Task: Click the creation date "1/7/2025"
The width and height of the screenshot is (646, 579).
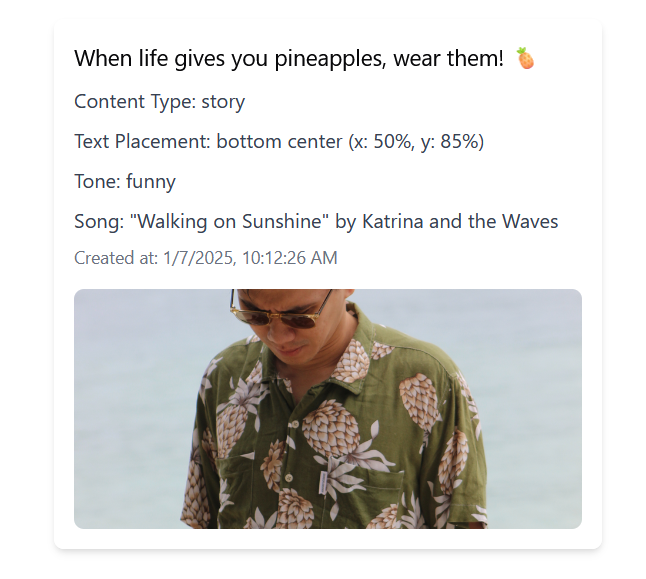Action: pos(198,258)
